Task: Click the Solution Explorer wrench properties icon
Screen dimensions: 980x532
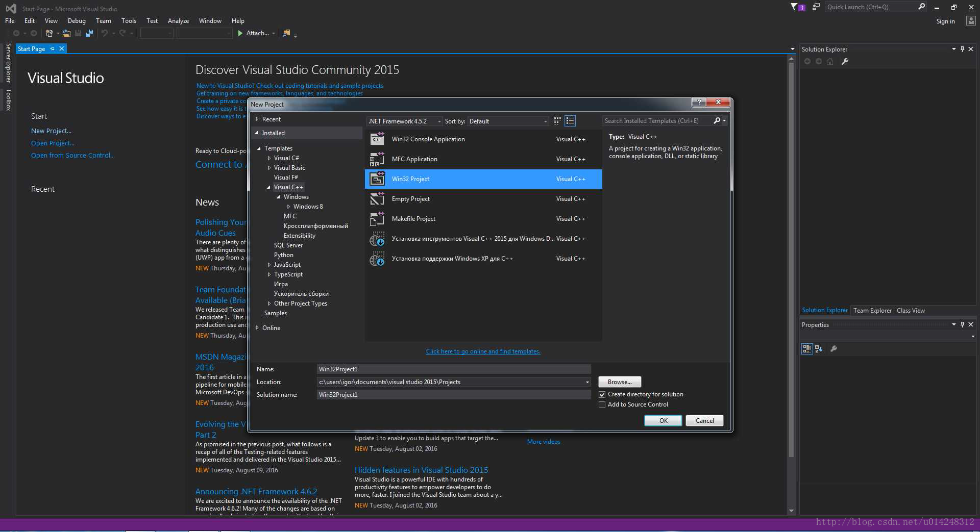Action: (845, 62)
